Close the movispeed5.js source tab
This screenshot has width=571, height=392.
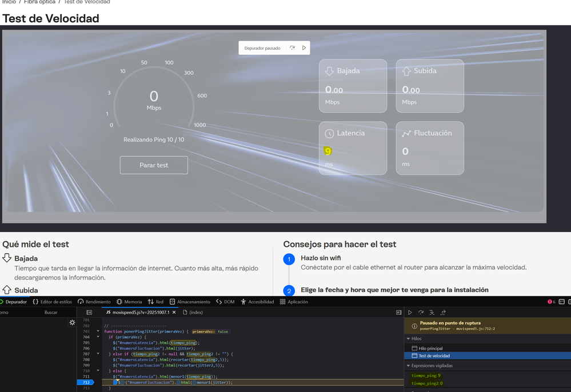(174, 313)
